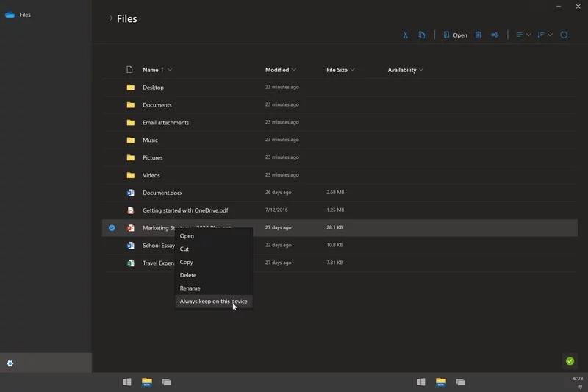Screen dimensions: 588x392
Task: Select the Document.docx file name
Action: [162, 193]
